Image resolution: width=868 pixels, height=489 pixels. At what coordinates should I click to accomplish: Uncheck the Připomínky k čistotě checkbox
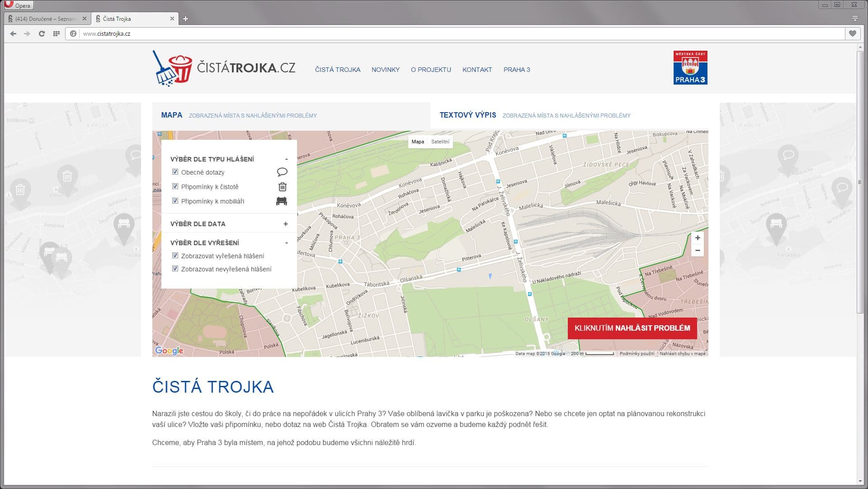pyautogui.click(x=175, y=186)
